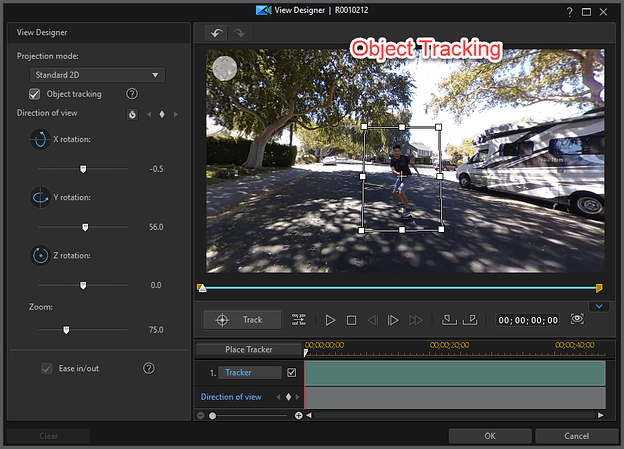Previous keyframe arrow in Direction of view track
The height and width of the screenshot is (449, 624).
pos(278,397)
